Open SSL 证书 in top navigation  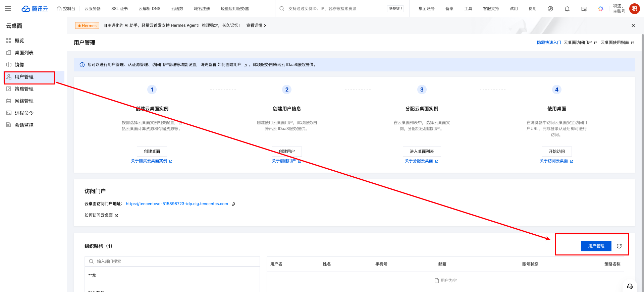119,9
